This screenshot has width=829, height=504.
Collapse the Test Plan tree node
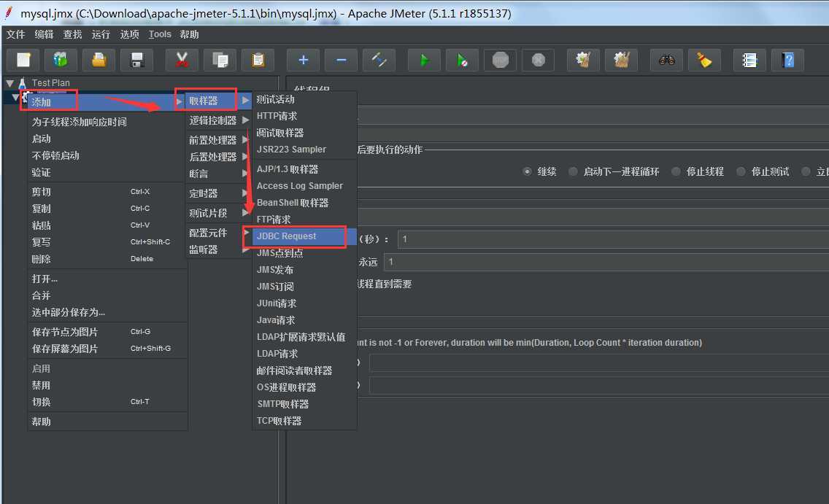(x=9, y=83)
